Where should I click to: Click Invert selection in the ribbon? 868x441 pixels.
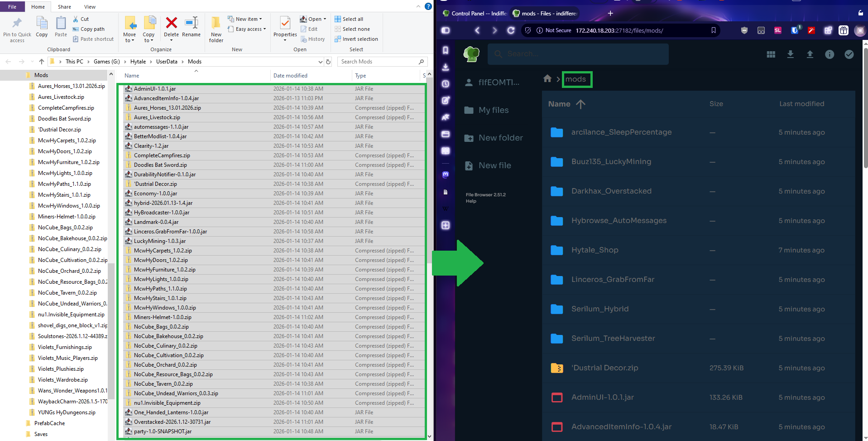click(x=356, y=39)
